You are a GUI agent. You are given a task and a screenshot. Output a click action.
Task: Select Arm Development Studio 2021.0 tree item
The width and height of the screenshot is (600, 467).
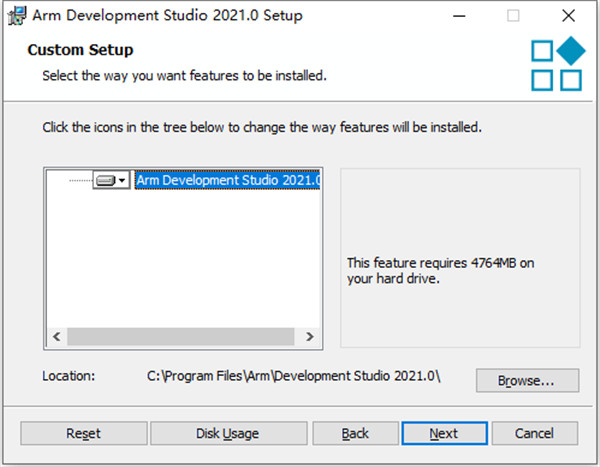(227, 181)
